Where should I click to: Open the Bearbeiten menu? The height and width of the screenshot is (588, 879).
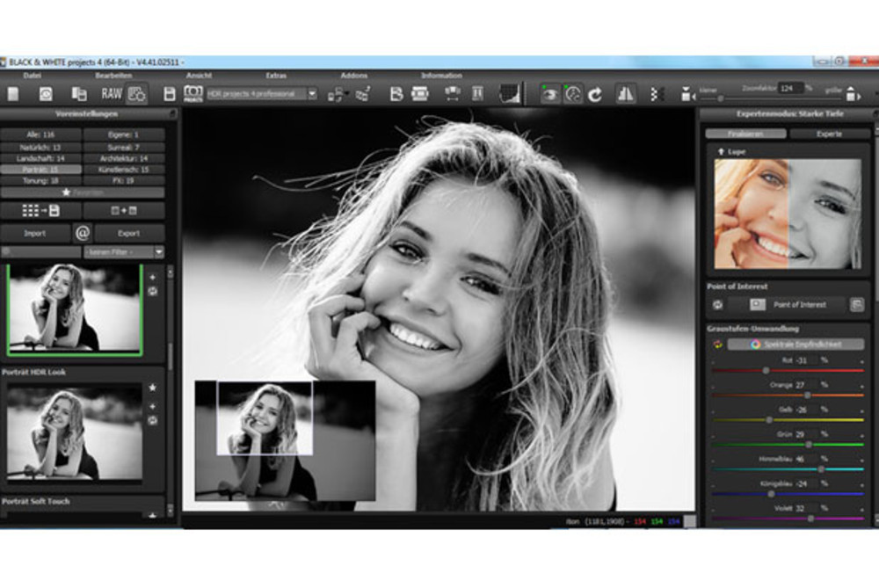107,76
